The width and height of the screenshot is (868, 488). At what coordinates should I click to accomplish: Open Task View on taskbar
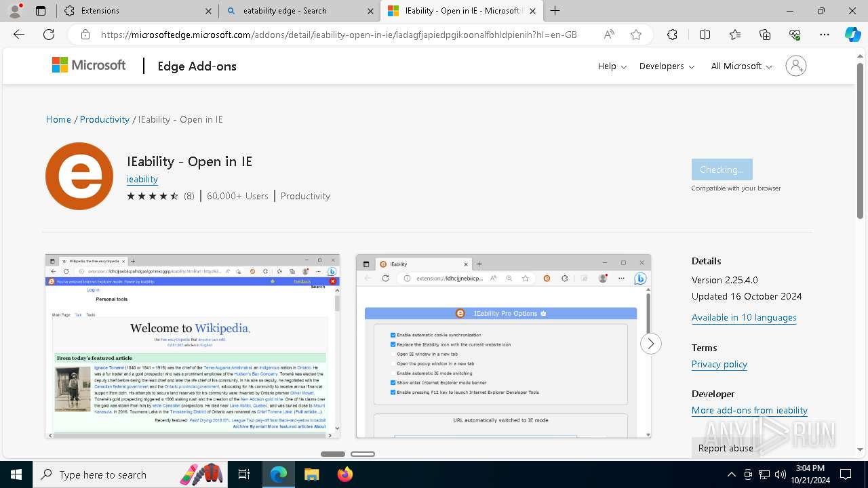click(244, 474)
